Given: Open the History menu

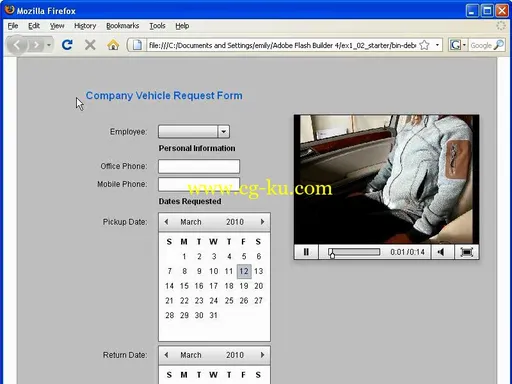Looking at the screenshot, I should point(85,26).
